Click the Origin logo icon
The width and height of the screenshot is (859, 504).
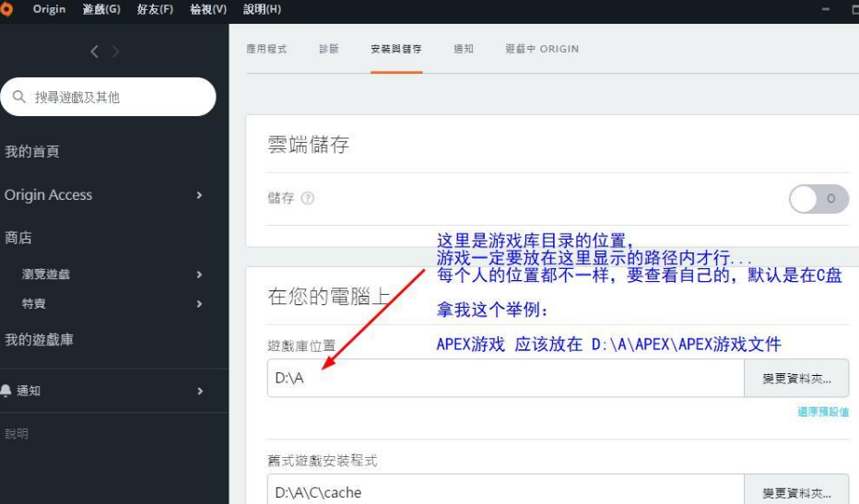6,9
